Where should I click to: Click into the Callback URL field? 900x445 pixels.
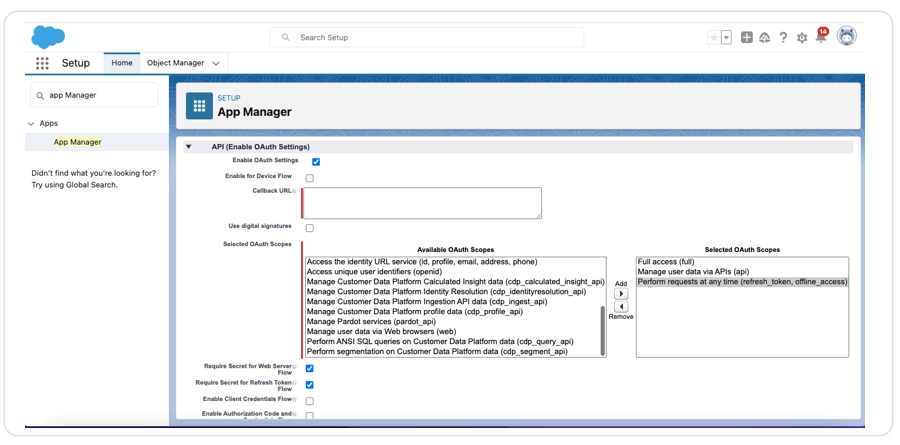pyautogui.click(x=422, y=203)
